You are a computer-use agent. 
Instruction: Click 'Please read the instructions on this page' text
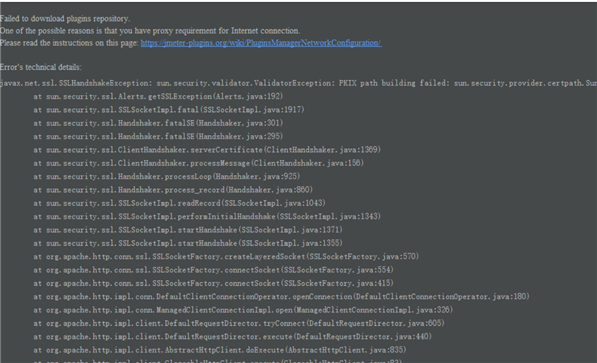coord(69,43)
